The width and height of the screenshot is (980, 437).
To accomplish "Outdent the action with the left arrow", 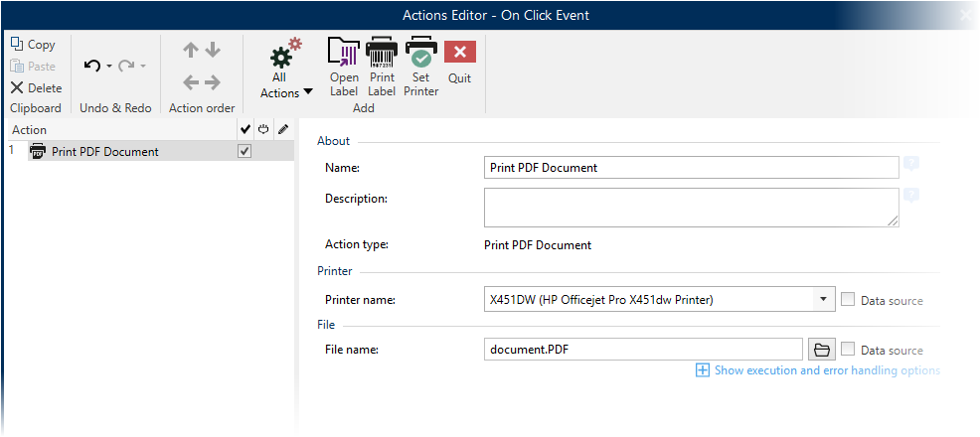I will coord(191,82).
